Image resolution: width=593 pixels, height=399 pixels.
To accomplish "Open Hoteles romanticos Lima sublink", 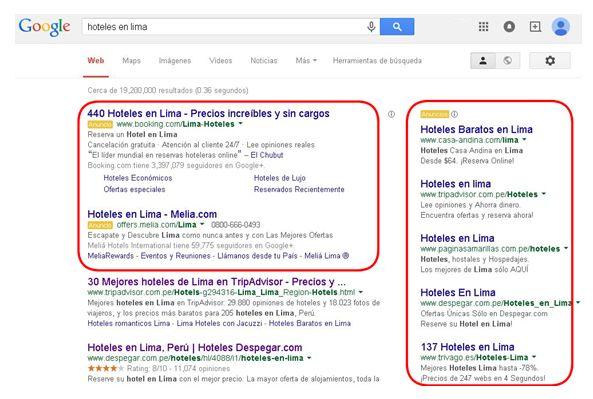I will 129,323.
